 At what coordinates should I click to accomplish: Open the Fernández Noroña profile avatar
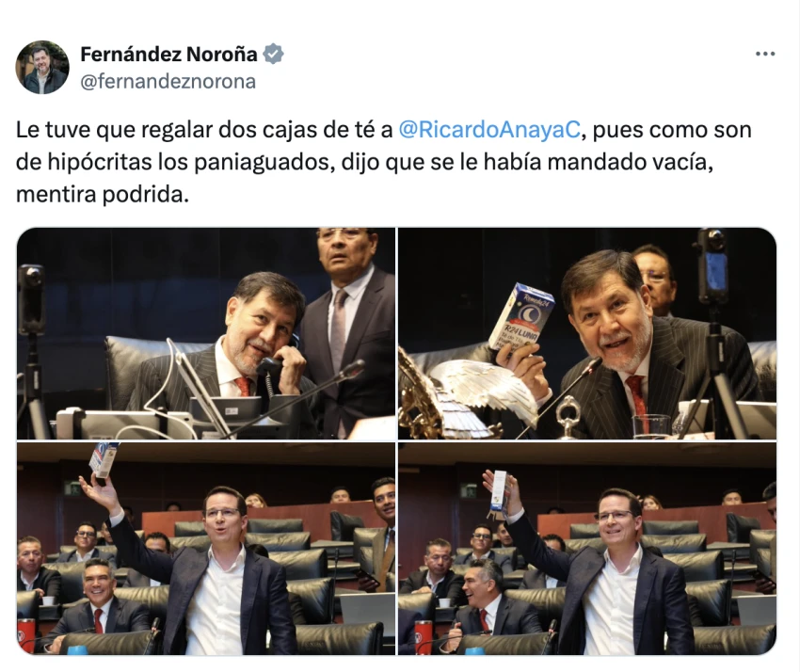click(x=42, y=68)
